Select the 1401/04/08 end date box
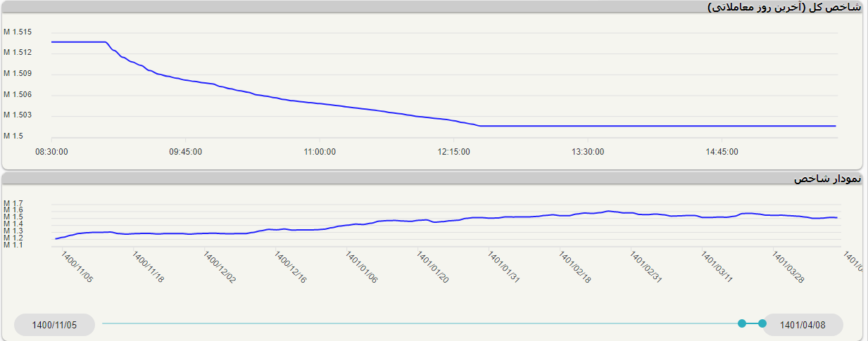The height and width of the screenshot is (341, 868). coord(803,325)
